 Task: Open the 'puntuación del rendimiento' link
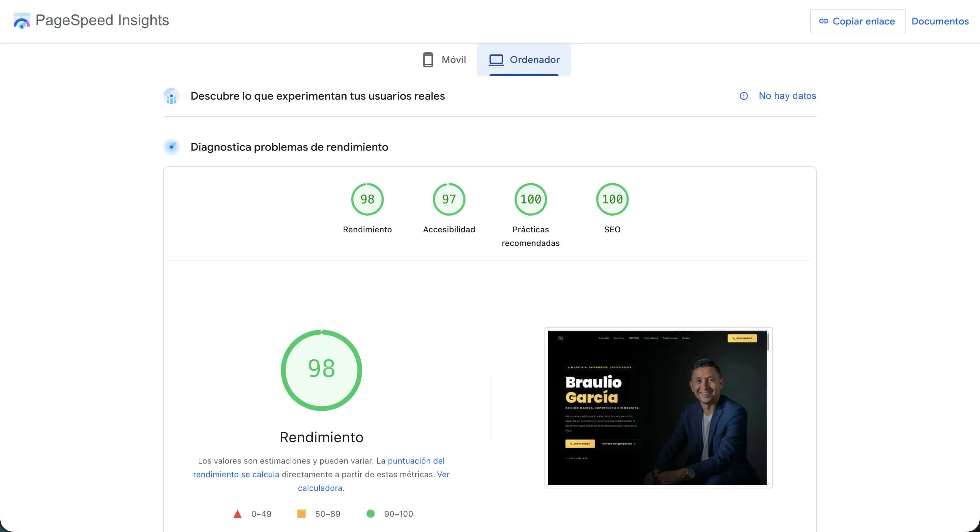[415, 461]
